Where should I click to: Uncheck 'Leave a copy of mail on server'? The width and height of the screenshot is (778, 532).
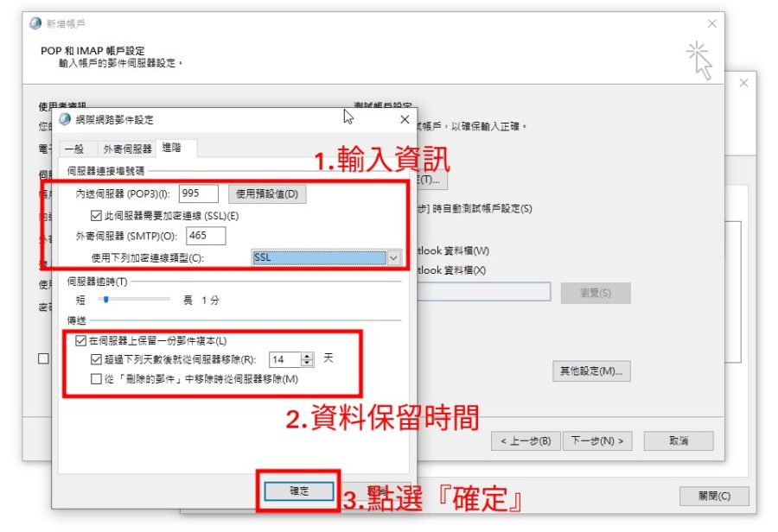pos(80,340)
